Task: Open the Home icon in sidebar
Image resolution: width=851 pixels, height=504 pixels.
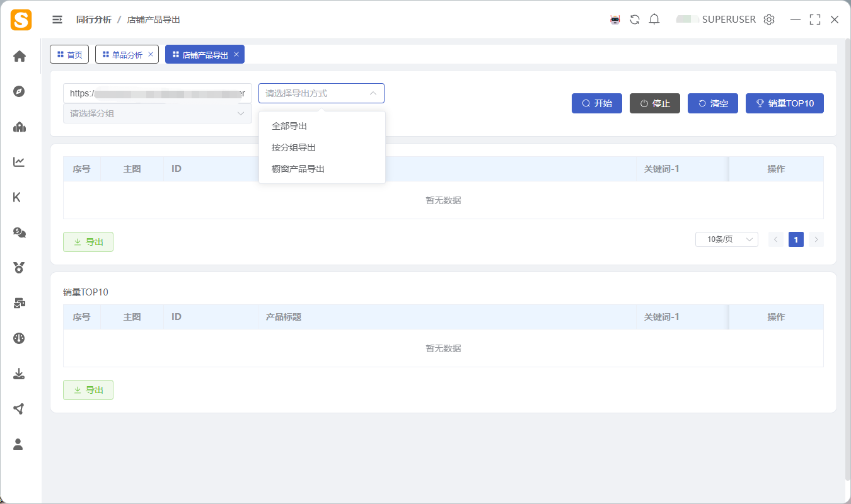Action: pyautogui.click(x=19, y=56)
